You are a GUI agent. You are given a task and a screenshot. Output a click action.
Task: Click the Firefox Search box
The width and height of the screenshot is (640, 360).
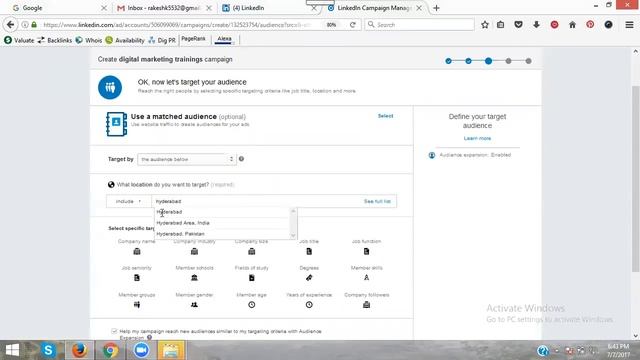pyautogui.click(x=420, y=24)
